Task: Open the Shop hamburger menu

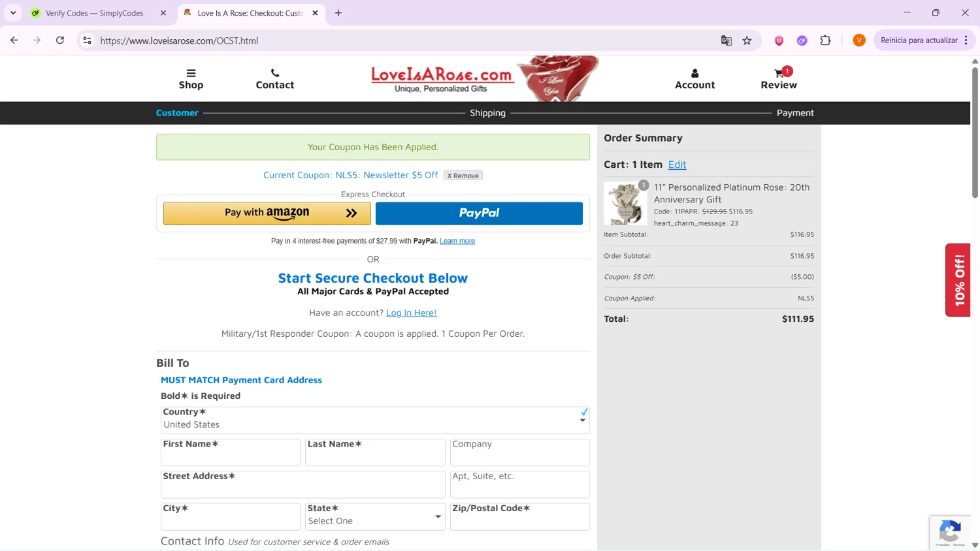Action: click(x=191, y=79)
